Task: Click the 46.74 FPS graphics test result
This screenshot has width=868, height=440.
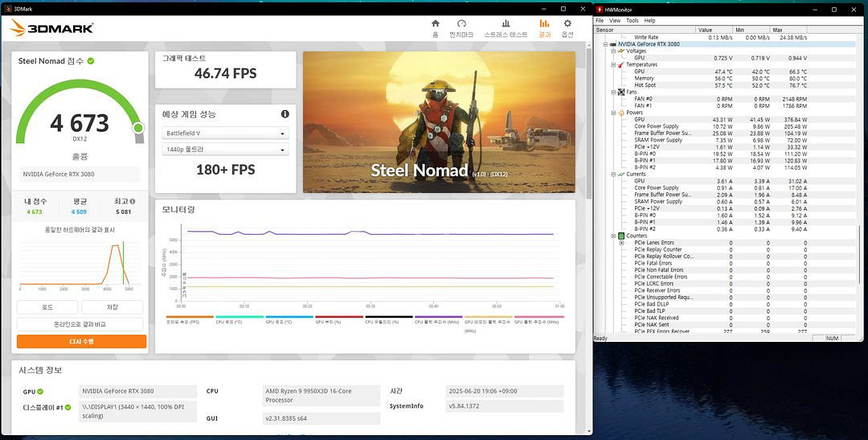Action: [225, 73]
